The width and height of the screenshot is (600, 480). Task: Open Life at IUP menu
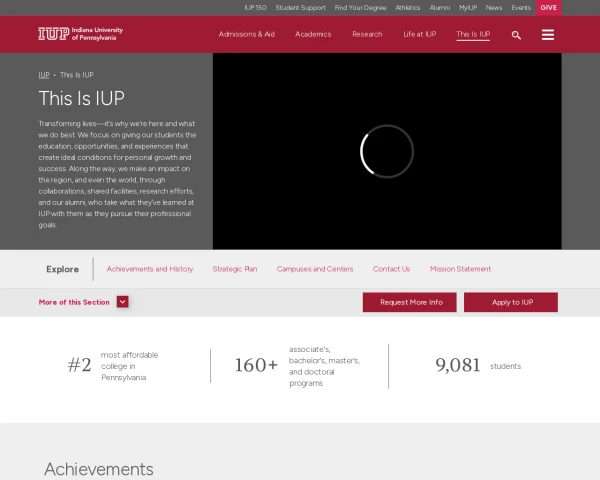click(419, 34)
